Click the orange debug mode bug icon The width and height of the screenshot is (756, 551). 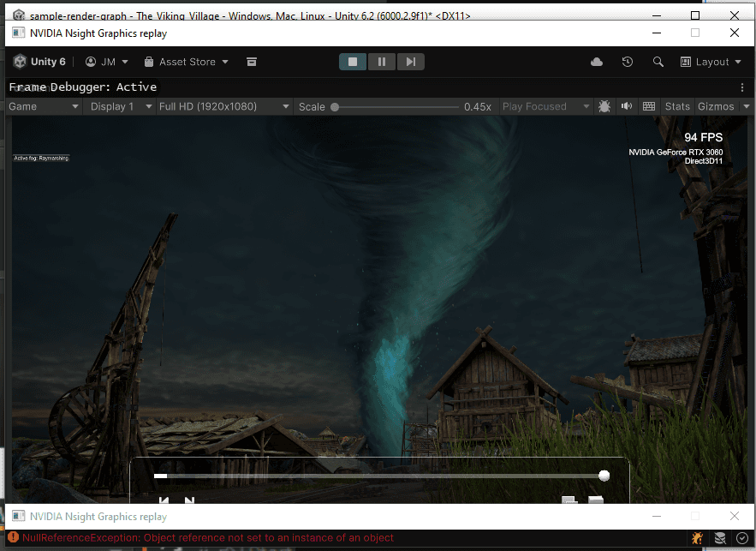pyautogui.click(x=697, y=538)
